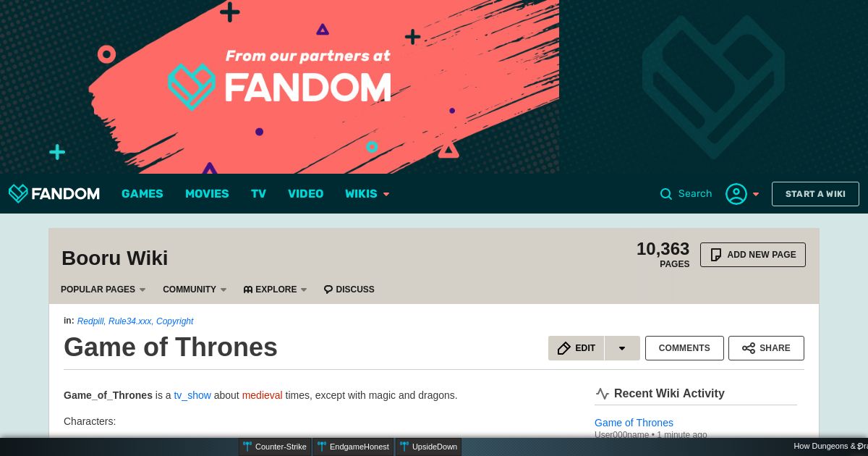Select the Movies navigation item
Screen dimensions: 868x456
(x=207, y=194)
